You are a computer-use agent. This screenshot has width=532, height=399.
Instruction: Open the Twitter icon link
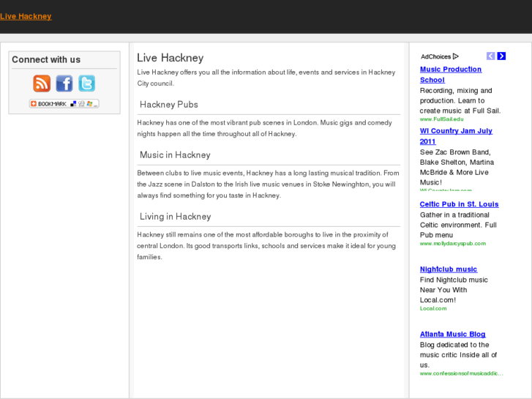(x=86, y=83)
